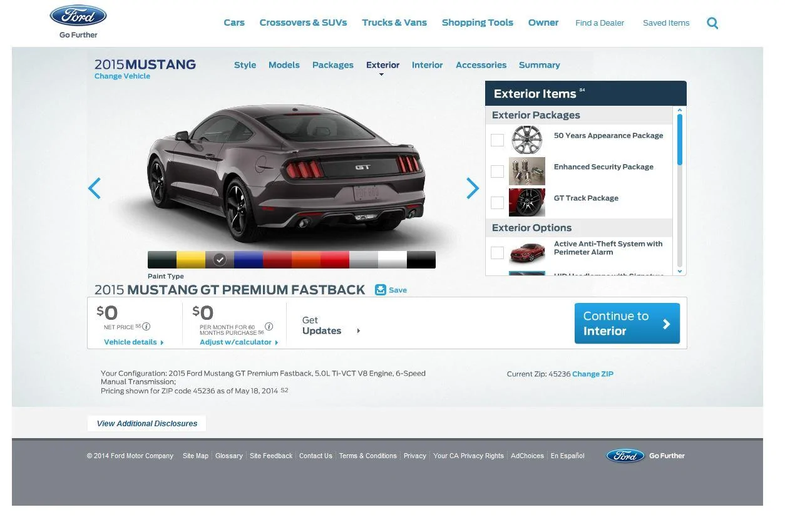Open Site Feedback footer link
Viewport: 785px width, 532px height.
pos(271,456)
